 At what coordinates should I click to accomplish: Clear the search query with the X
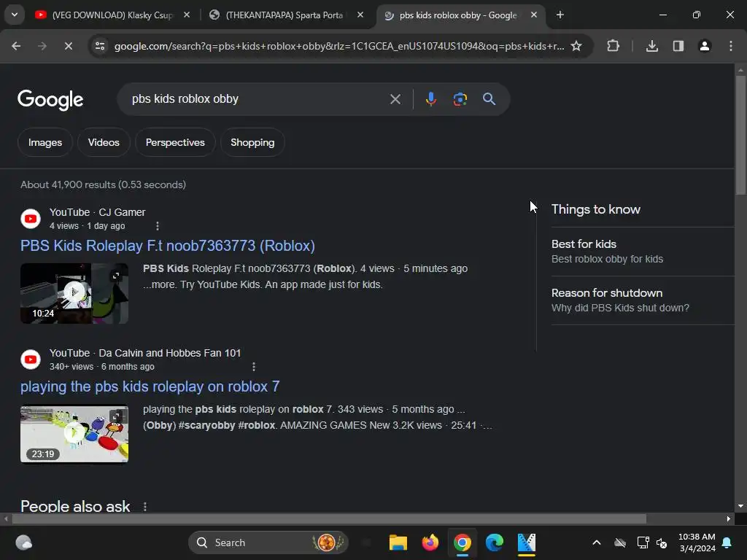coord(395,99)
